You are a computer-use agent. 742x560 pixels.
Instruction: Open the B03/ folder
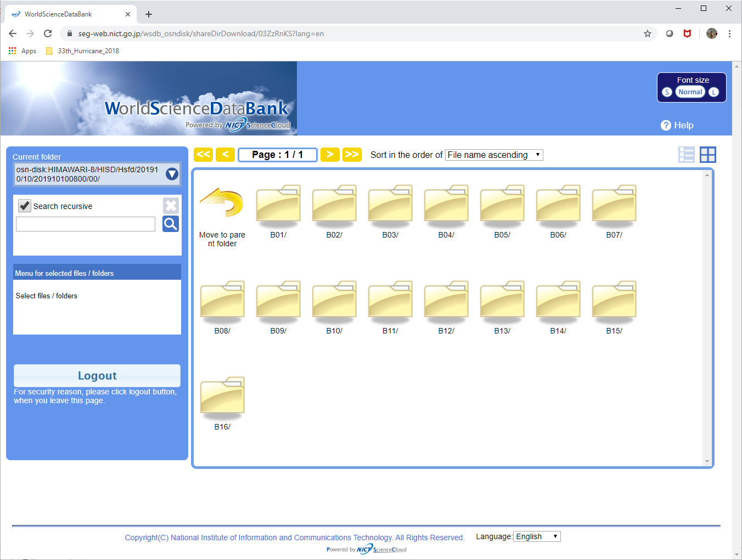390,207
